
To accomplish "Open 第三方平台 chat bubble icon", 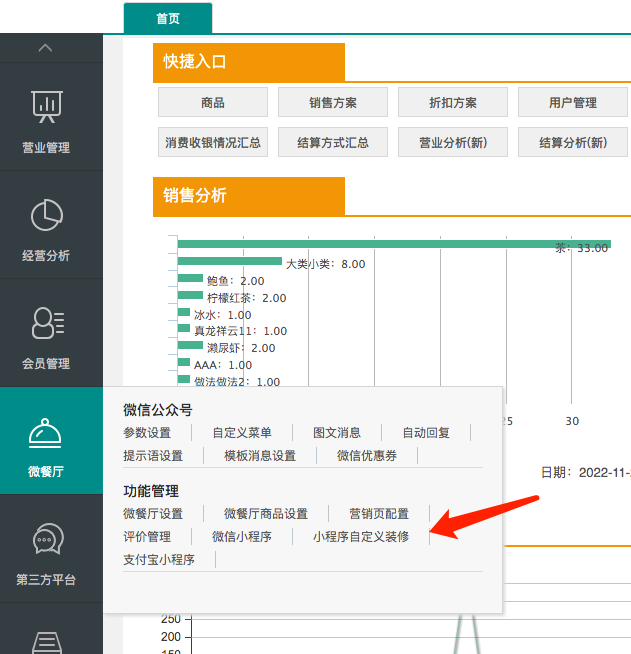I will click(x=46, y=540).
